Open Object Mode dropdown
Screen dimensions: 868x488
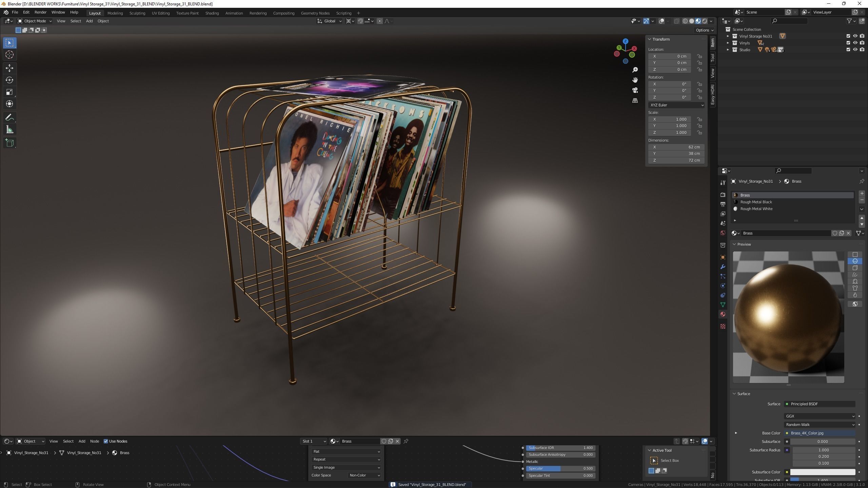[x=35, y=21]
